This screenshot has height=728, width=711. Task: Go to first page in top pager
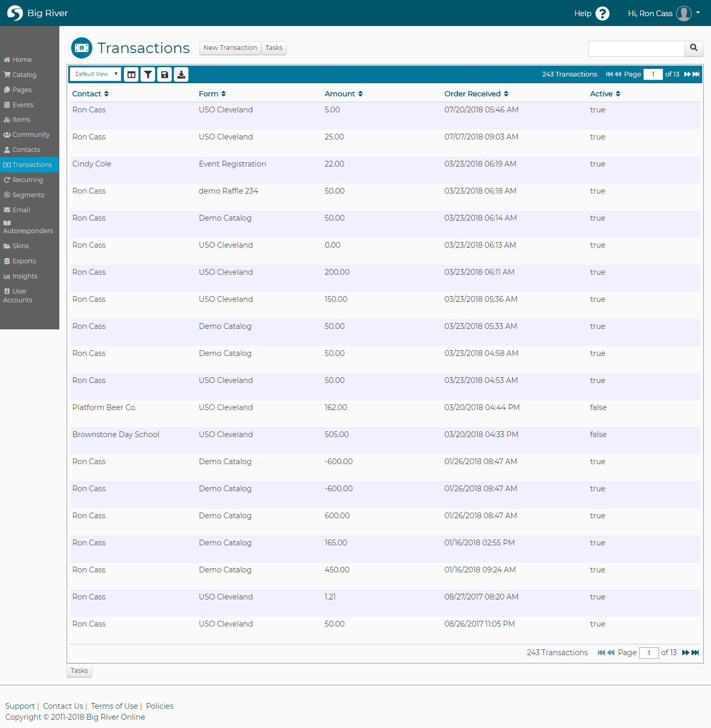click(609, 74)
